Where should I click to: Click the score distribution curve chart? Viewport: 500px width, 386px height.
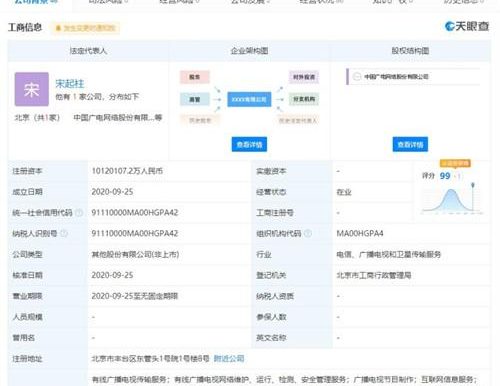pyautogui.click(x=452, y=199)
